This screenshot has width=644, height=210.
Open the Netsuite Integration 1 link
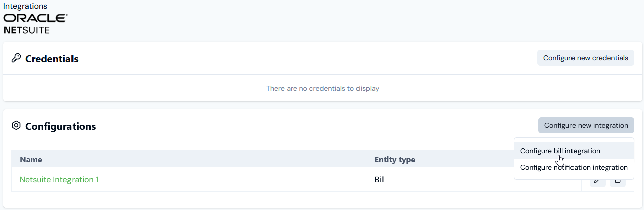coord(59,180)
